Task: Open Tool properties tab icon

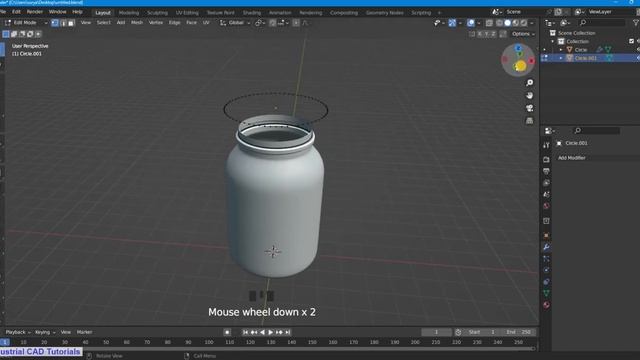Action: [x=546, y=145]
